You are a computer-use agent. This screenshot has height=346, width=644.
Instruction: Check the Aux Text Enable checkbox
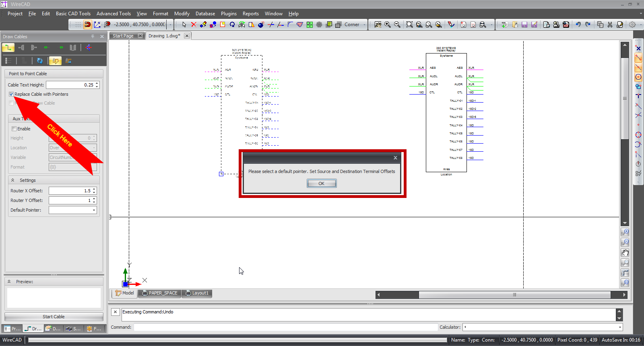14,129
